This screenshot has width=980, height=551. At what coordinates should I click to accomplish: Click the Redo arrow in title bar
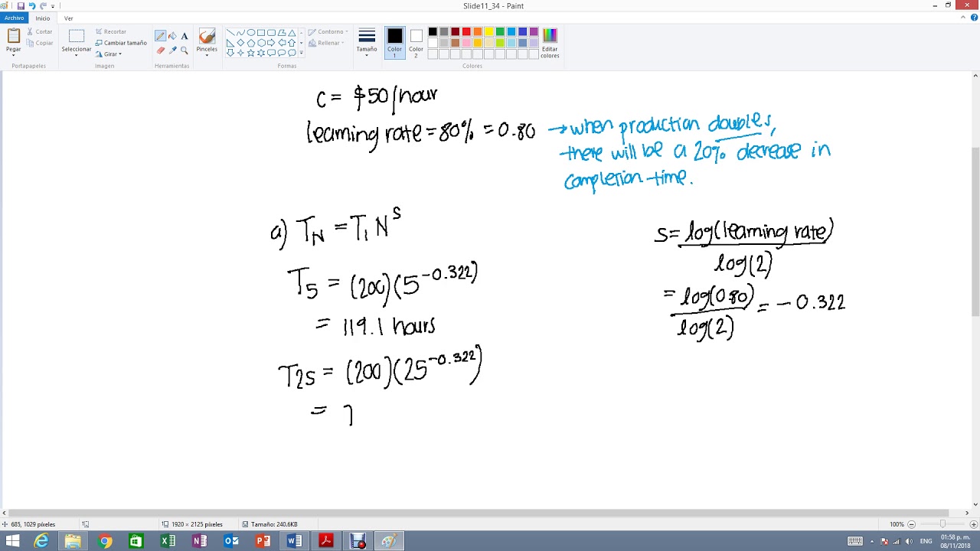43,6
